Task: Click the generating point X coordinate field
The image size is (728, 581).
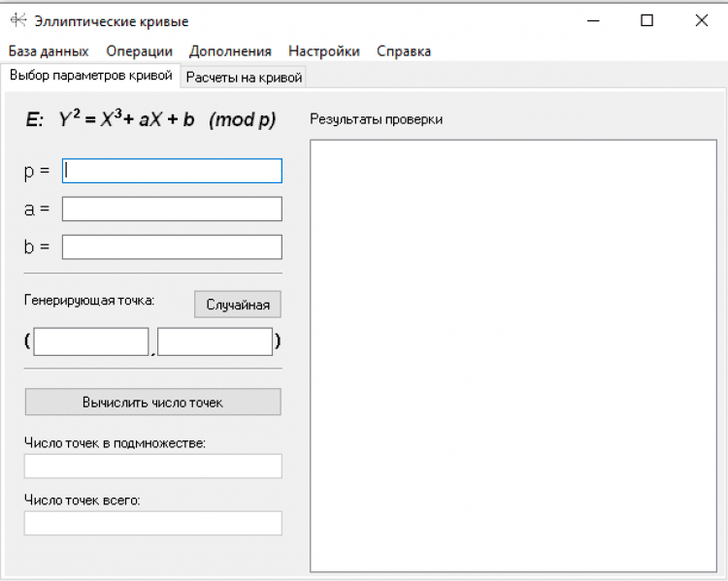Action: (x=90, y=341)
